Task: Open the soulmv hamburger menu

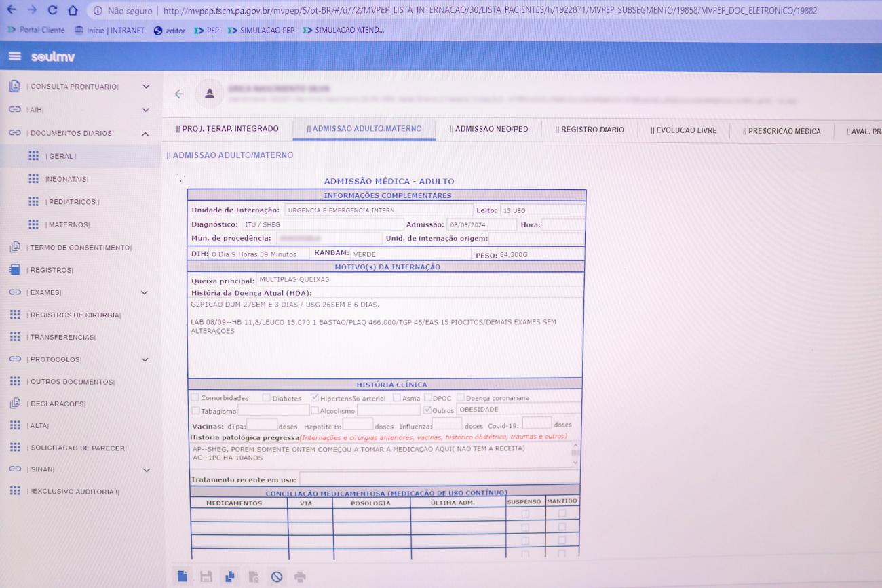Action: pos(15,56)
